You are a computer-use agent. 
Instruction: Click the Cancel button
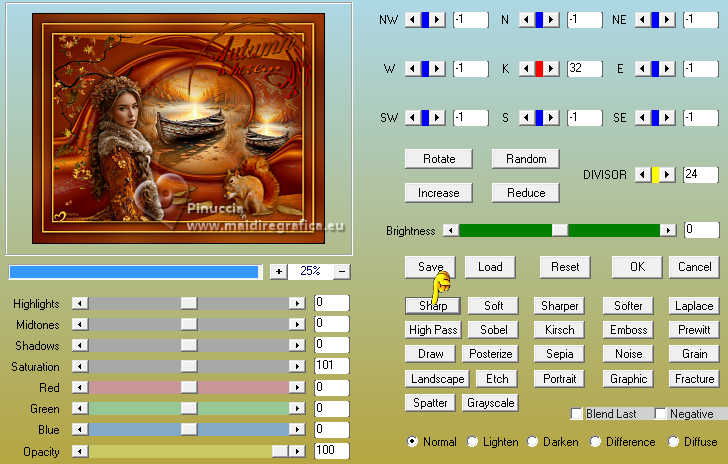click(694, 267)
